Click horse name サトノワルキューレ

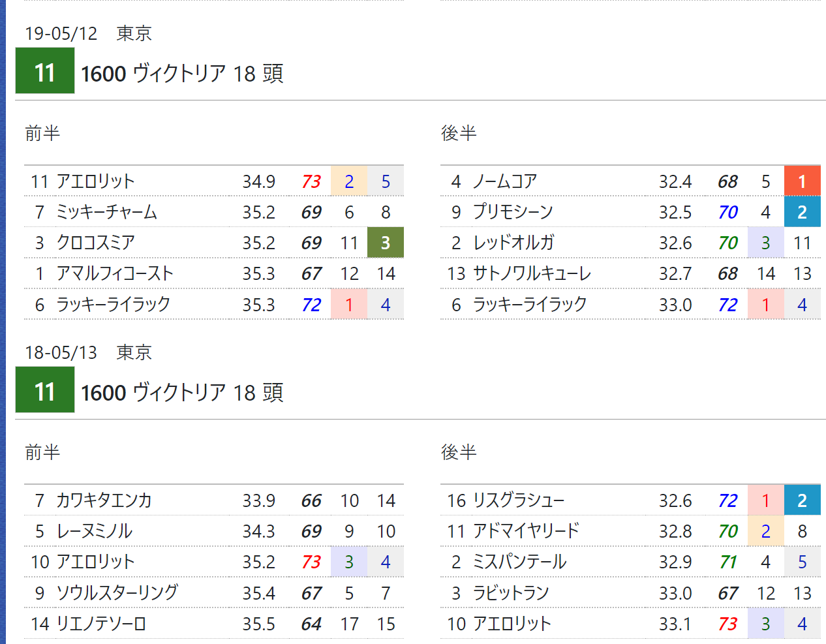(x=531, y=273)
